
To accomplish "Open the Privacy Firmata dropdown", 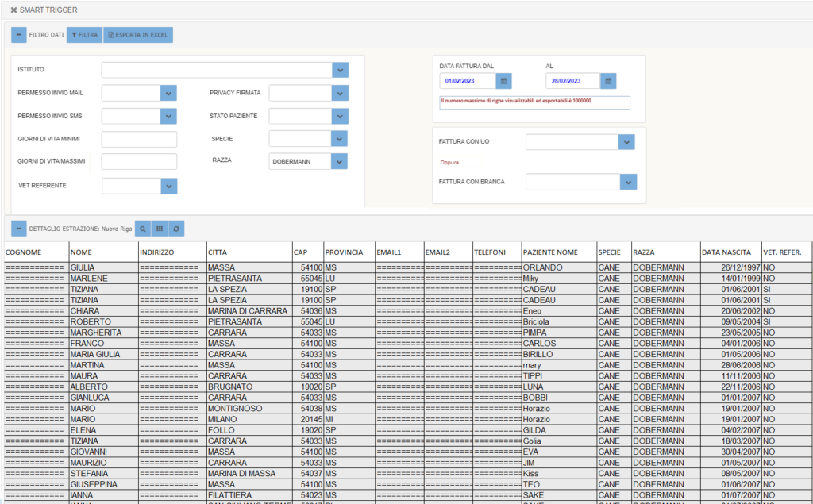I will pyautogui.click(x=340, y=94).
